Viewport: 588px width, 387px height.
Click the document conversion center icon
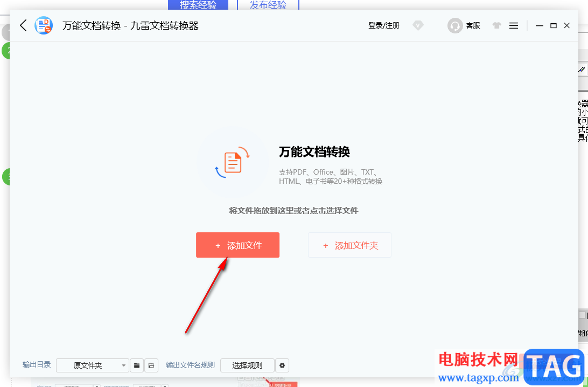pos(233,162)
